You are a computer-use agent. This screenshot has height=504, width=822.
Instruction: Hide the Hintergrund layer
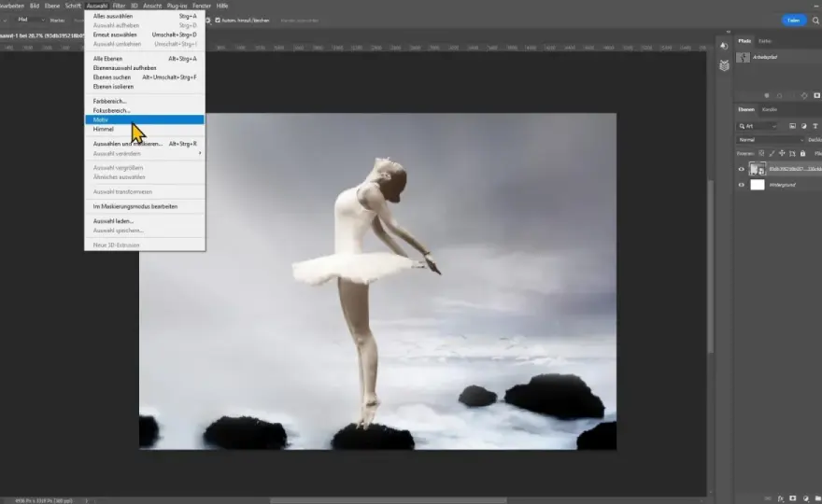pyautogui.click(x=742, y=185)
